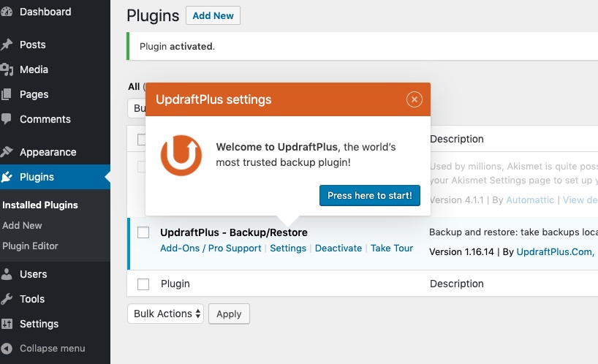Viewport: 598px width, 364px height.
Task: Click the Comments speech bubble icon
Action: point(7,119)
